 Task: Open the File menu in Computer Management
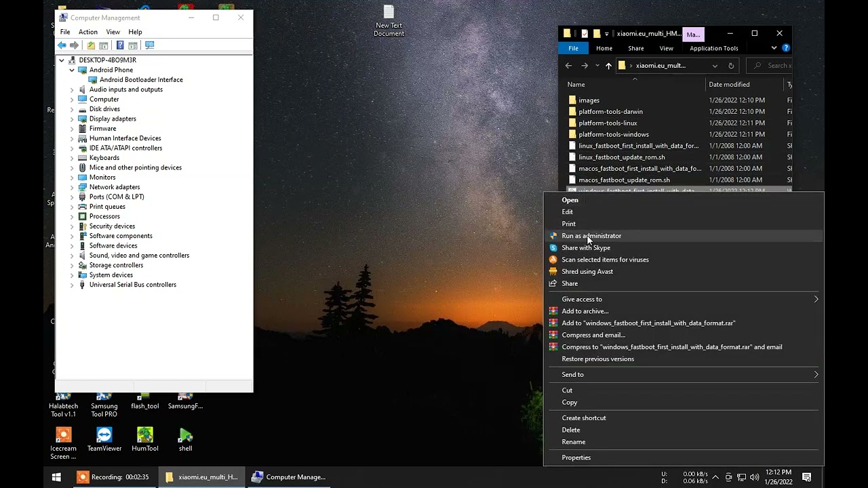[65, 32]
